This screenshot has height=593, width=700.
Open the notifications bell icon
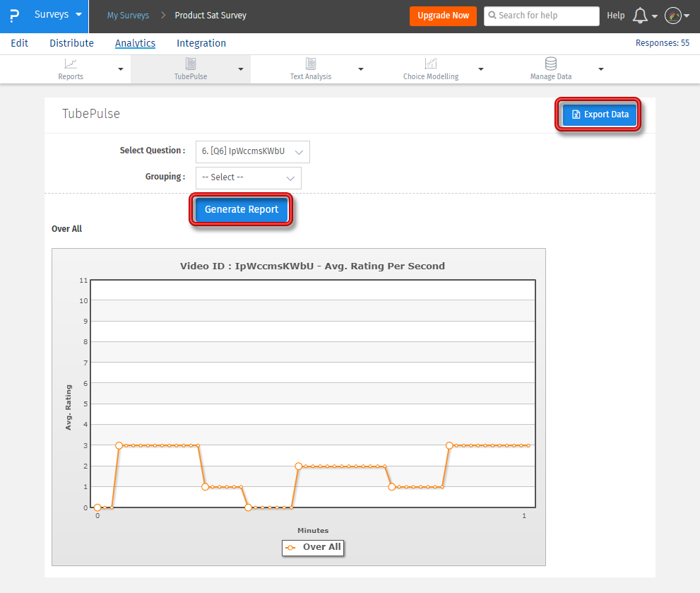tap(641, 16)
